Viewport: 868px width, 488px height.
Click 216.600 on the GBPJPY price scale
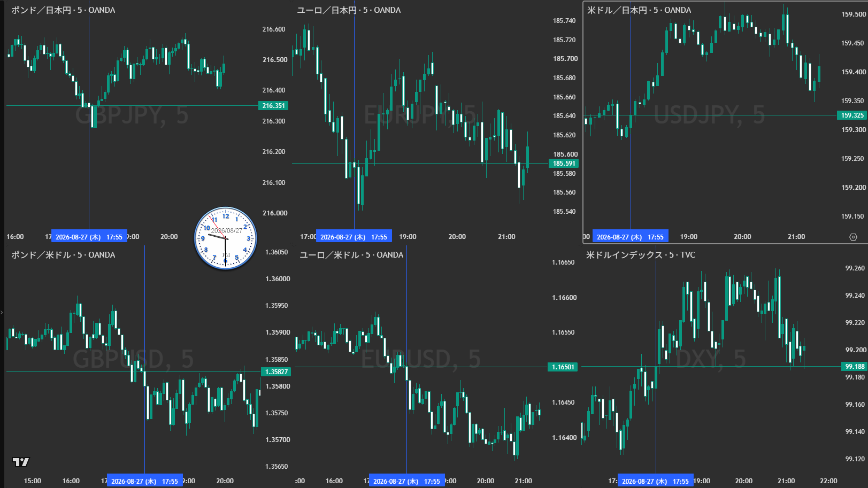(x=274, y=29)
